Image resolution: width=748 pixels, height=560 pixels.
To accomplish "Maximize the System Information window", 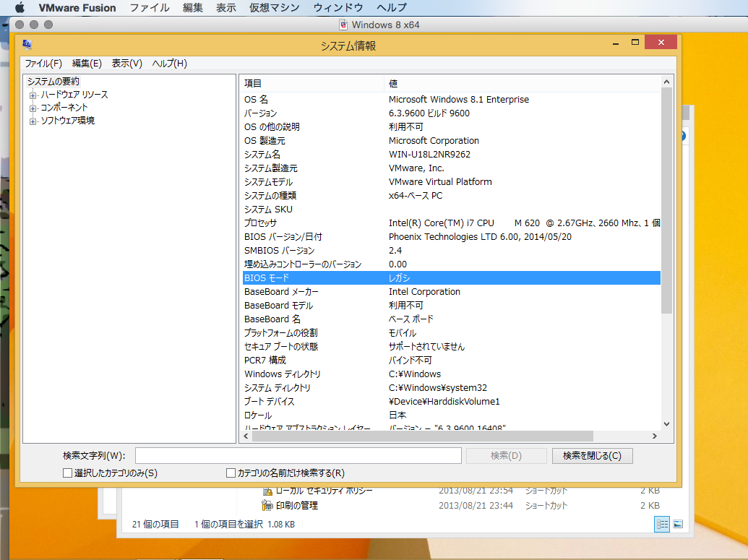I will 635,43.
